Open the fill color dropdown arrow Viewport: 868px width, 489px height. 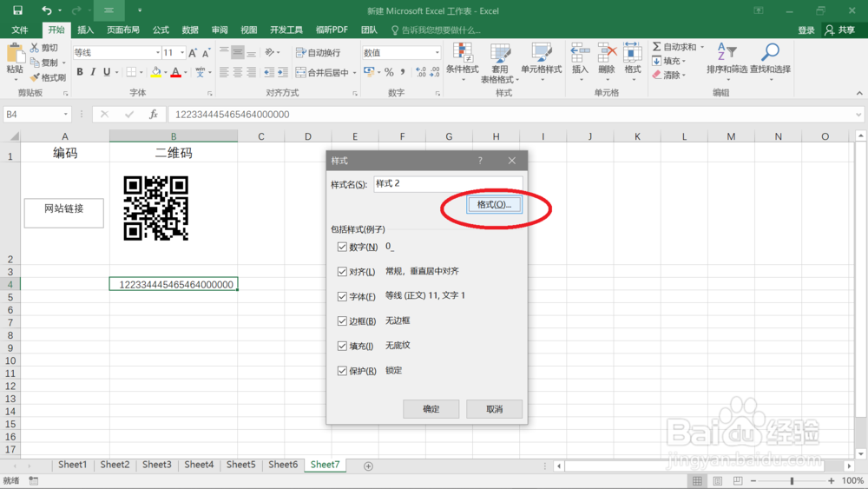coord(165,73)
